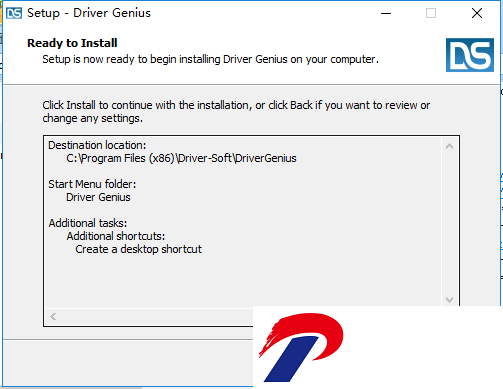Click the DS logo in the header
This screenshot has height=389, width=503.
click(470, 55)
